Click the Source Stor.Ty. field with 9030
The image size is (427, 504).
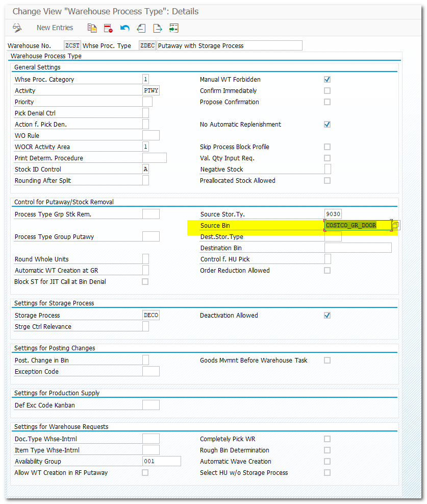pos(333,214)
